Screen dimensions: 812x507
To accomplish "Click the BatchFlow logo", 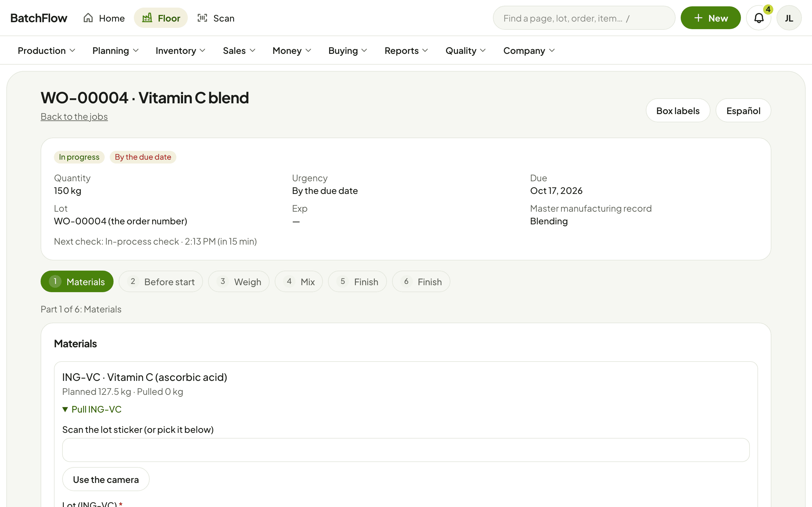I will pos(39,18).
